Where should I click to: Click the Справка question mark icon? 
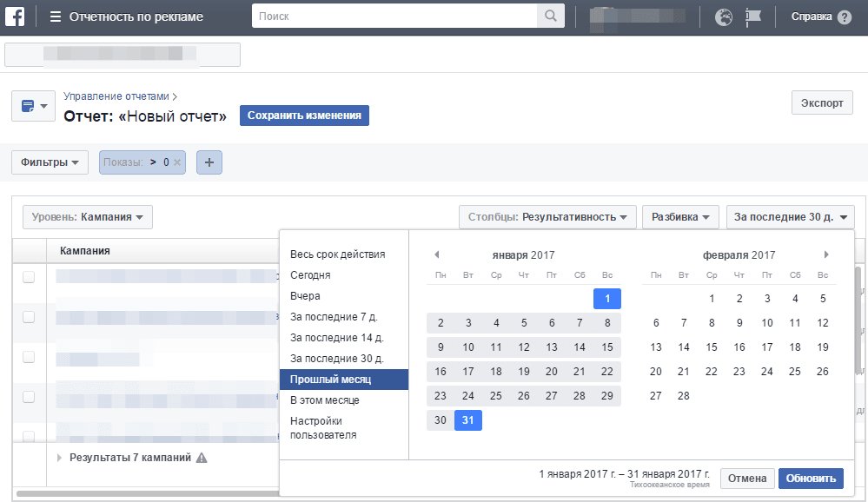click(x=845, y=17)
